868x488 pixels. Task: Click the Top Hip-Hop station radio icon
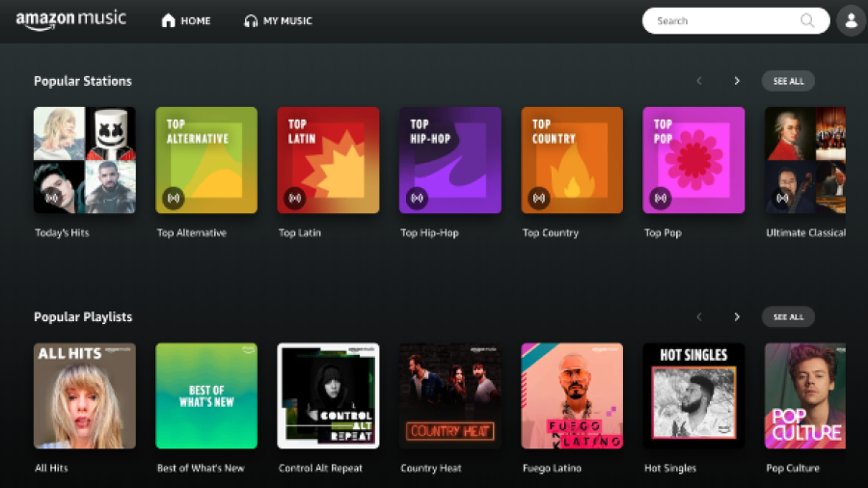tap(417, 198)
